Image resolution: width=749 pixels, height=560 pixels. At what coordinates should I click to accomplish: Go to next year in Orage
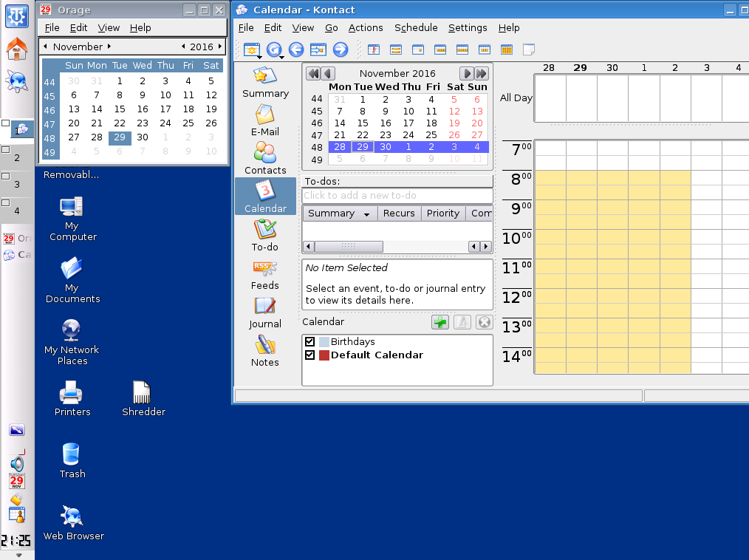point(219,47)
